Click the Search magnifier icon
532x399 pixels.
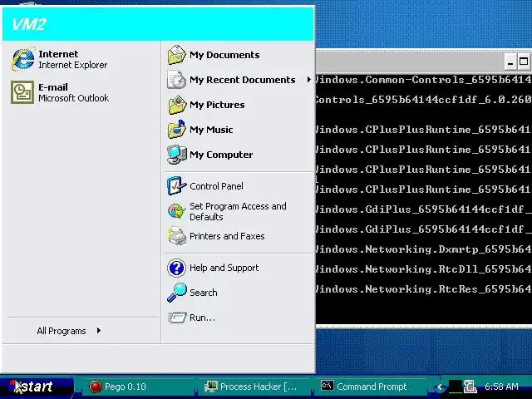pyautogui.click(x=176, y=293)
